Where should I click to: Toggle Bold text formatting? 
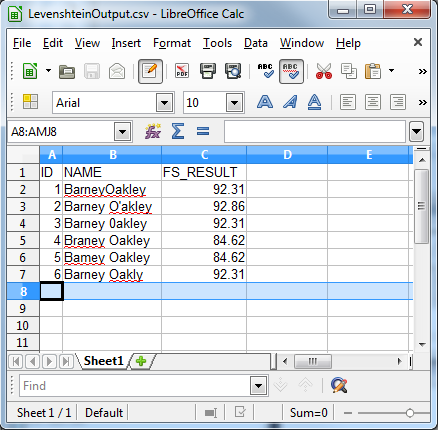click(x=265, y=102)
